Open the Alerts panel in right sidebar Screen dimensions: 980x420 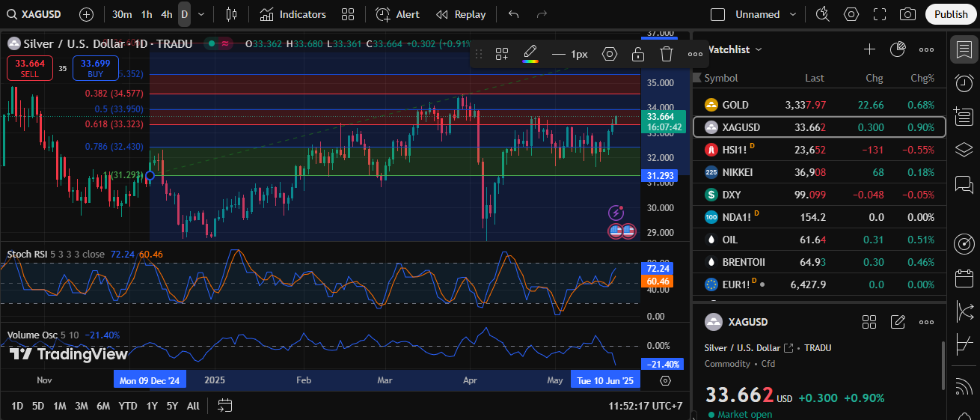tap(964, 83)
